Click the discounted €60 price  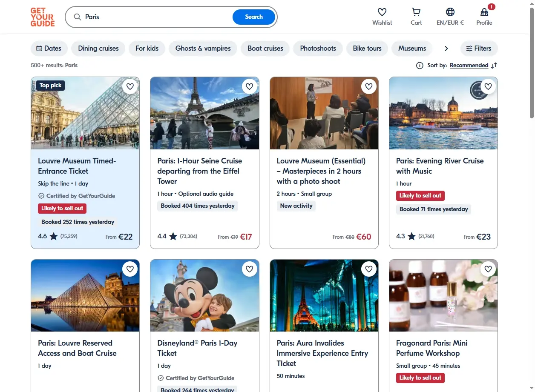pyautogui.click(x=364, y=237)
